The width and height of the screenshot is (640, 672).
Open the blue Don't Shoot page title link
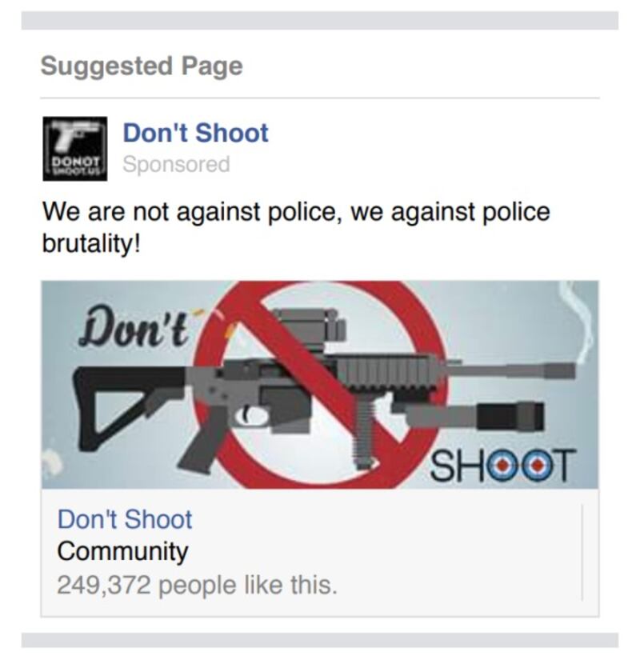tap(195, 133)
